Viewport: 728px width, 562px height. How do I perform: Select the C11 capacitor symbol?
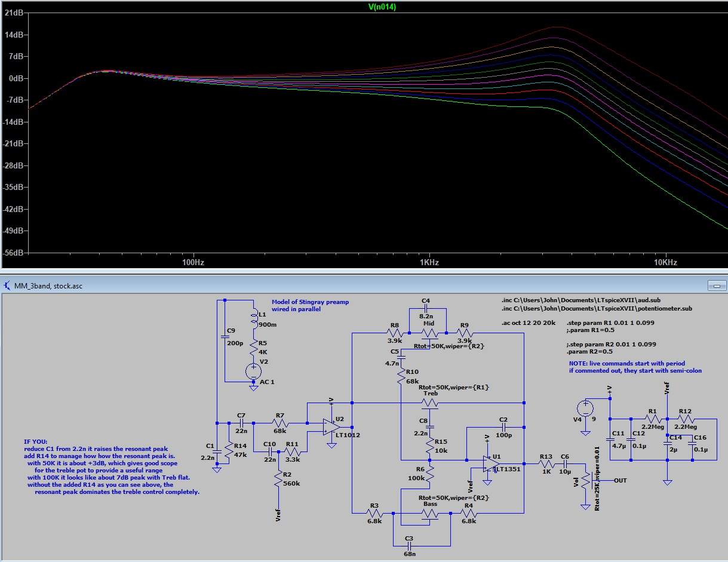tap(610, 440)
